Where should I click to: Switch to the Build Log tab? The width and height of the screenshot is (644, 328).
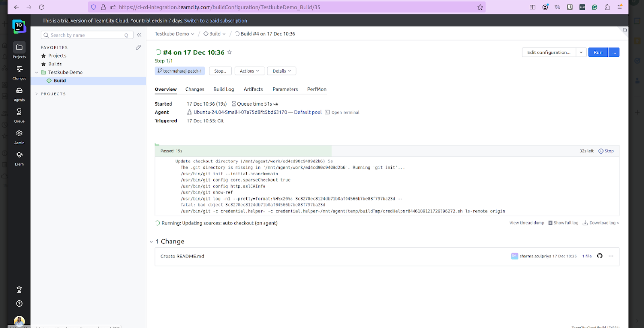[x=224, y=89]
